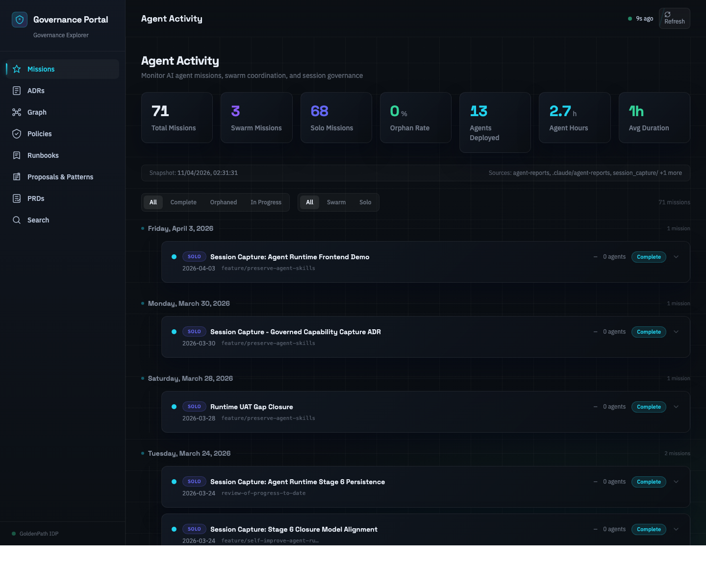
Task: Enable the Swarm agent filter
Action: (x=336, y=202)
